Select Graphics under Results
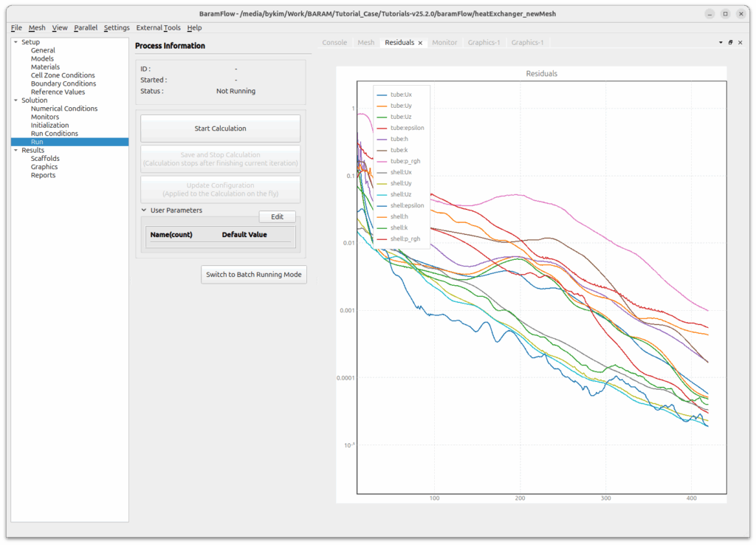The width and height of the screenshot is (756, 545). point(44,167)
